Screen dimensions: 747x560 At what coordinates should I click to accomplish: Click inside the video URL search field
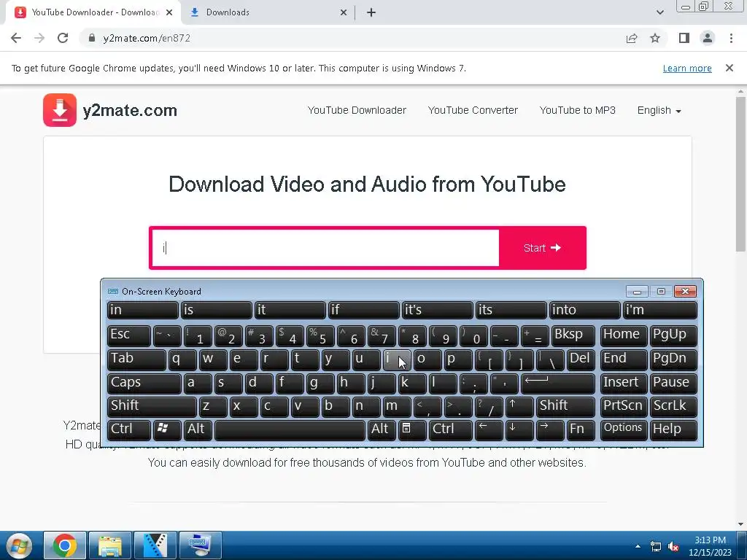click(325, 248)
